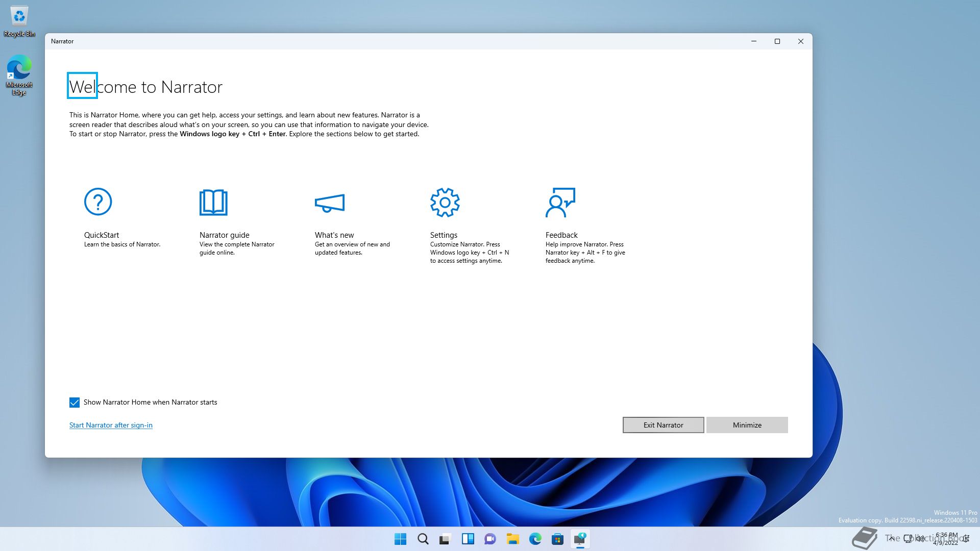980x551 pixels.
Task: Close the Narrator window
Action: [801, 41]
